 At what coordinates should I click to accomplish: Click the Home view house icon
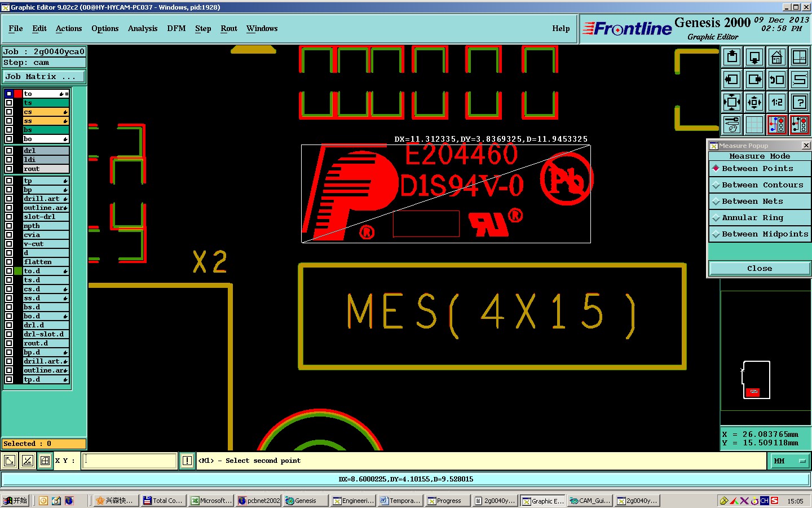(x=777, y=57)
